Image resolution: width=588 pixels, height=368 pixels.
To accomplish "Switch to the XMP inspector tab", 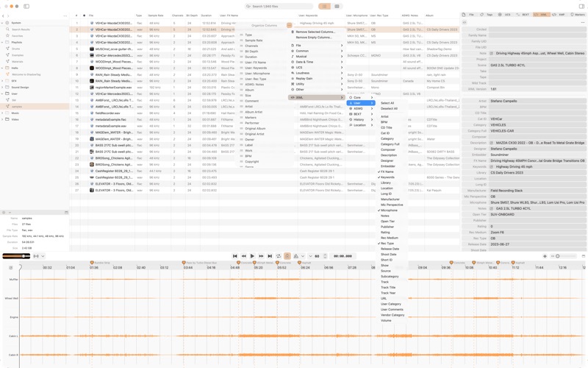I will 559,15.
